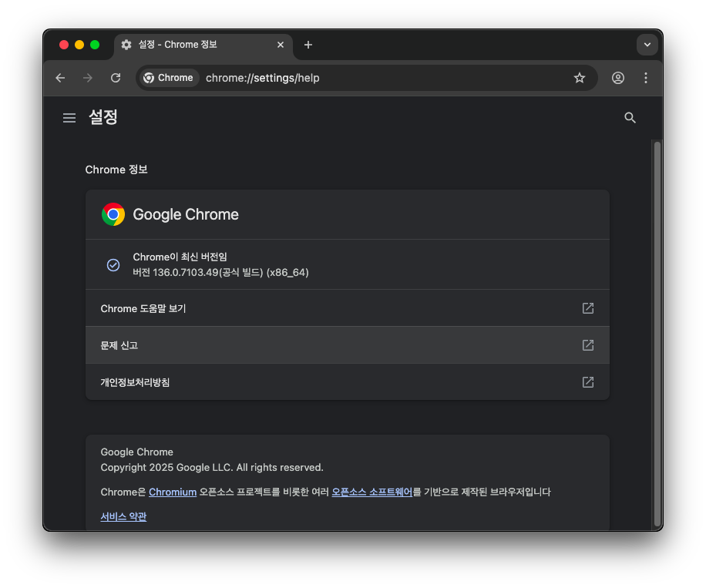The width and height of the screenshot is (706, 588).
Task: Click the settings search magnifier icon
Action: [630, 118]
